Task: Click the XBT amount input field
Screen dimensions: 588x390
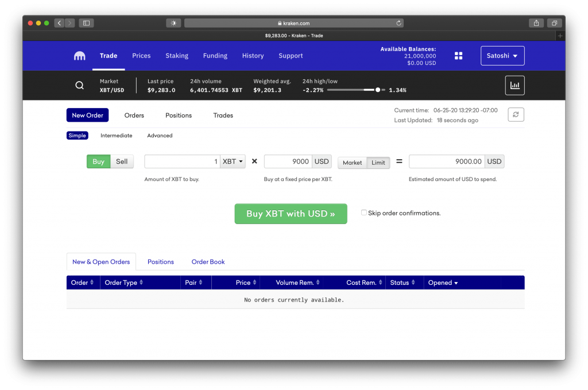Action: tap(182, 161)
